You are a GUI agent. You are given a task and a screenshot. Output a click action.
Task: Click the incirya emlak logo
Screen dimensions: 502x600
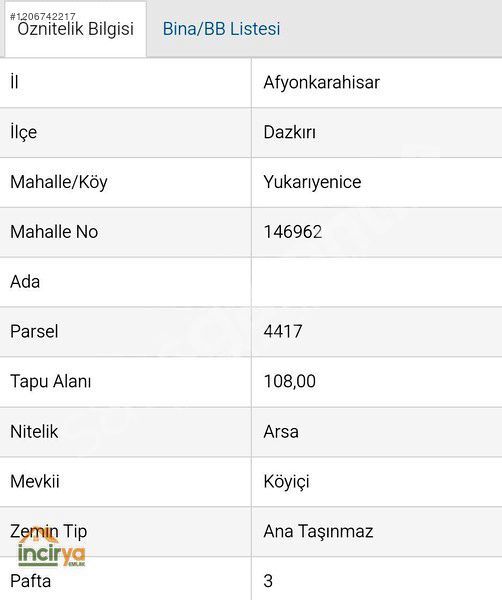pos(52,549)
